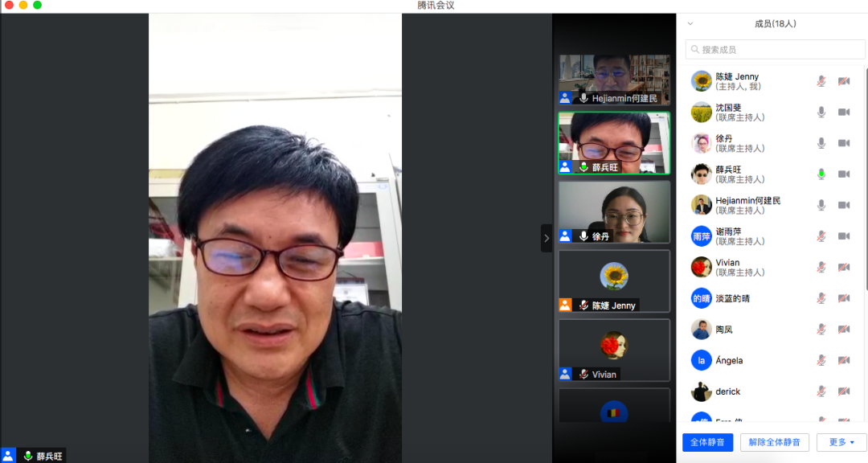Click the orange host icon on 陈婕 Jenny's tile
The width and height of the screenshot is (868, 463).
tap(565, 305)
